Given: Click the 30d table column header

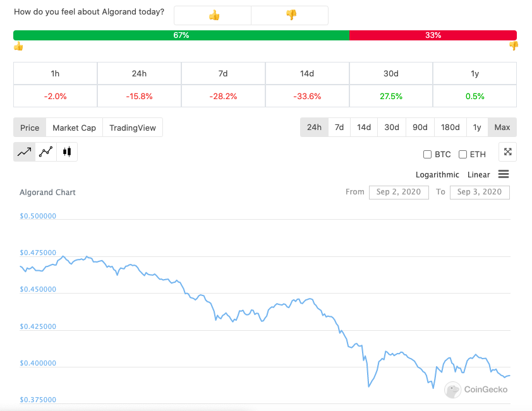Looking at the screenshot, I should [x=391, y=74].
